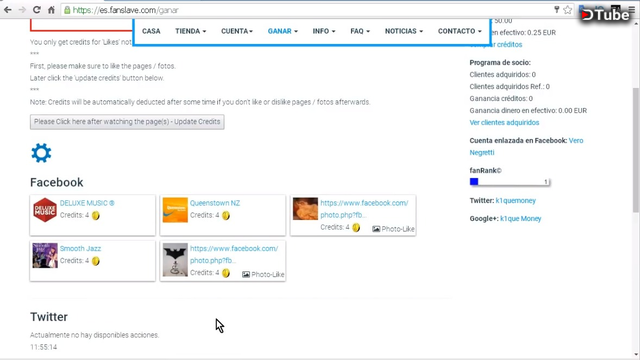Open the CASA menu item
The image size is (640, 360).
(151, 31)
